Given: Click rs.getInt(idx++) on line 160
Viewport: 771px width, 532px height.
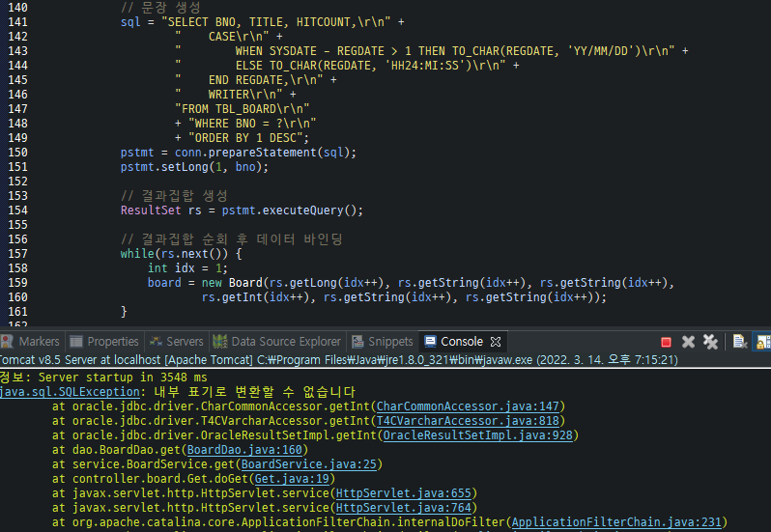Looking at the screenshot, I should coord(255,297).
